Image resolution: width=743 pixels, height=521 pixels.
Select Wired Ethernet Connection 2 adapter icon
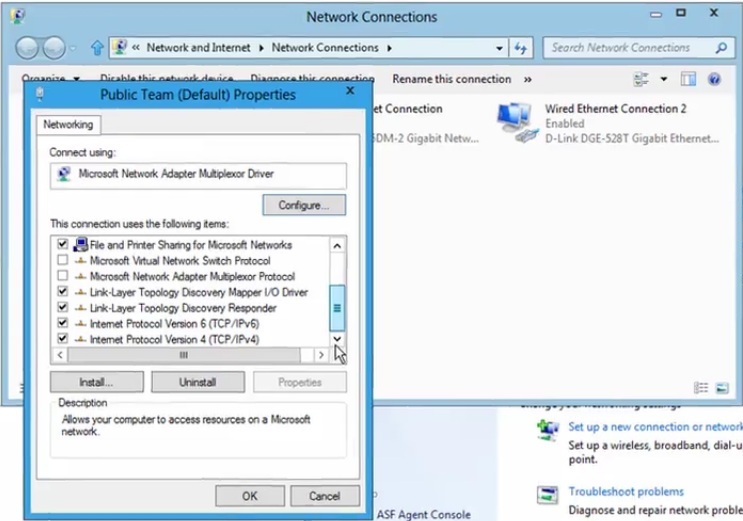[x=517, y=123]
